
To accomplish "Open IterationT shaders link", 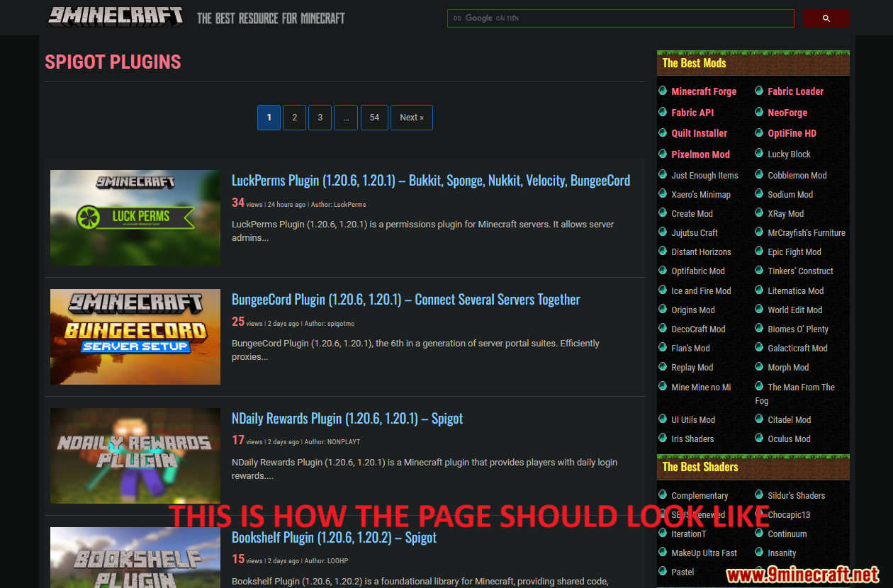I will [x=689, y=534].
